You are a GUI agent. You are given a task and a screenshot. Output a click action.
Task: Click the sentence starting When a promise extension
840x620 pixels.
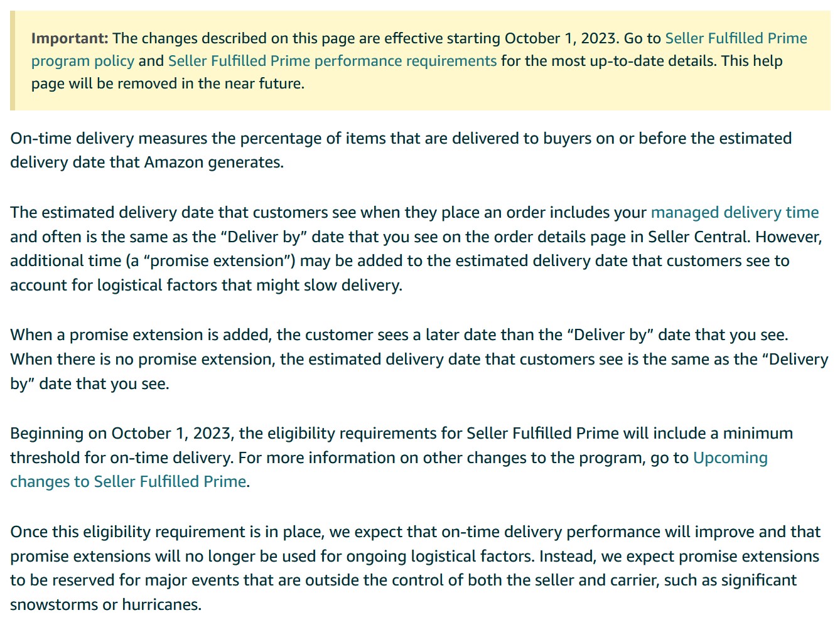point(399,334)
